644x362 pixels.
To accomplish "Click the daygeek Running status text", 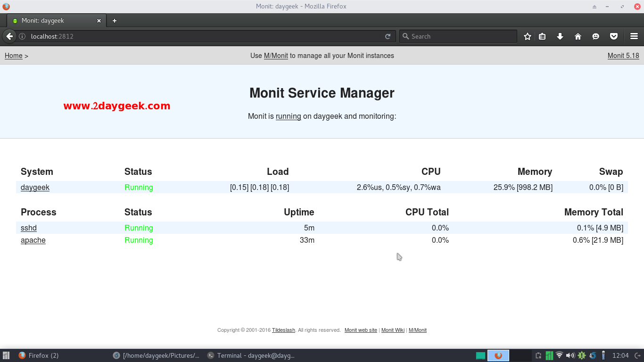I will click(139, 187).
